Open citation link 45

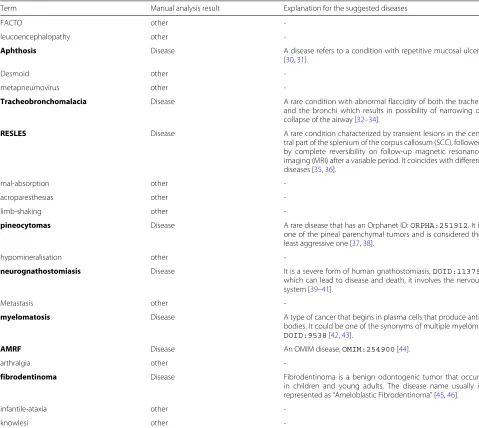[x=440, y=395]
